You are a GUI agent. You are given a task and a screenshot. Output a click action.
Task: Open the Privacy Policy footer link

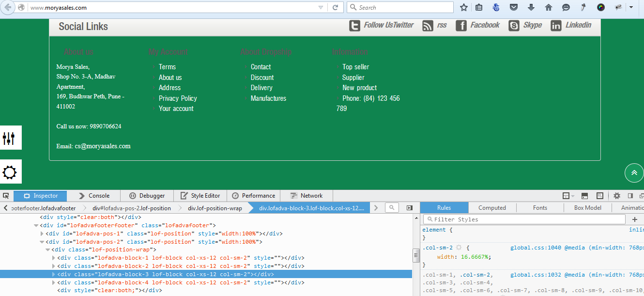[x=178, y=98]
